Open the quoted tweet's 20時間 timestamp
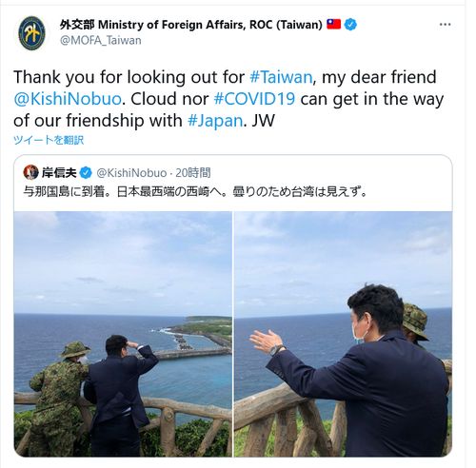Screen dimensions: 476x468 coord(193,173)
